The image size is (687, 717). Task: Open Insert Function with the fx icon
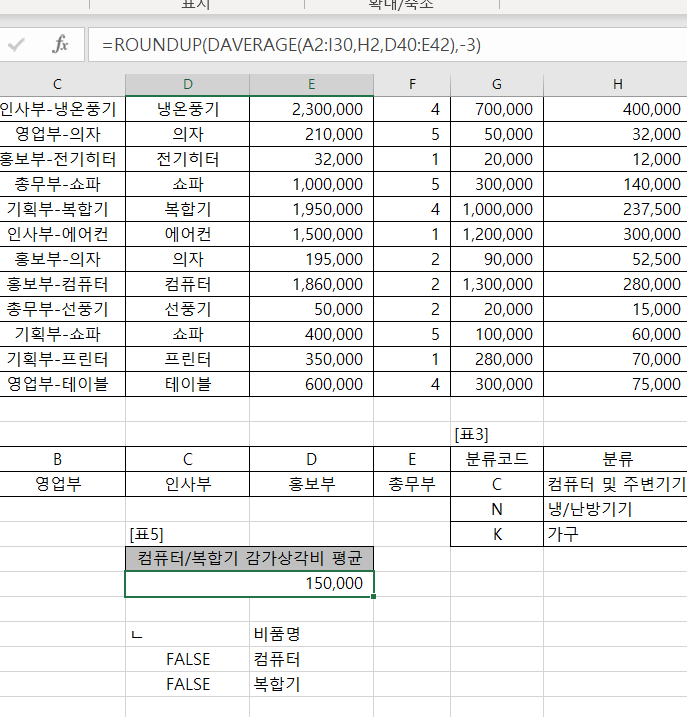[60, 45]
